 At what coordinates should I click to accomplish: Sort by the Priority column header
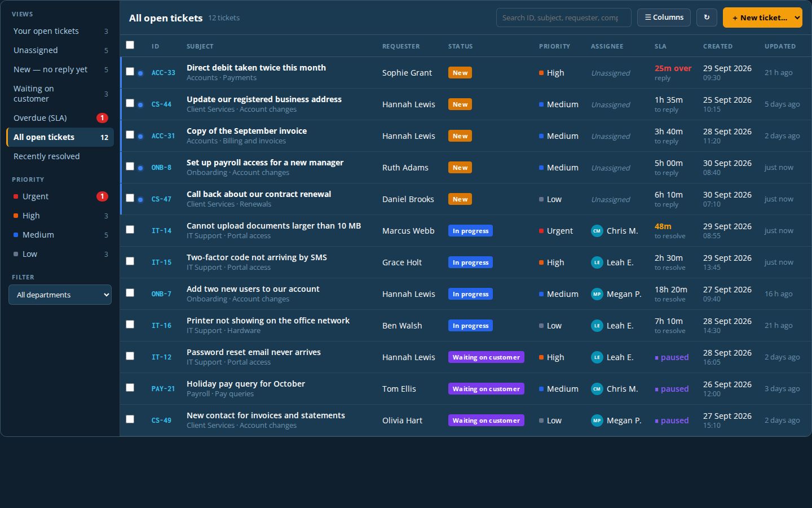[554, 46]
